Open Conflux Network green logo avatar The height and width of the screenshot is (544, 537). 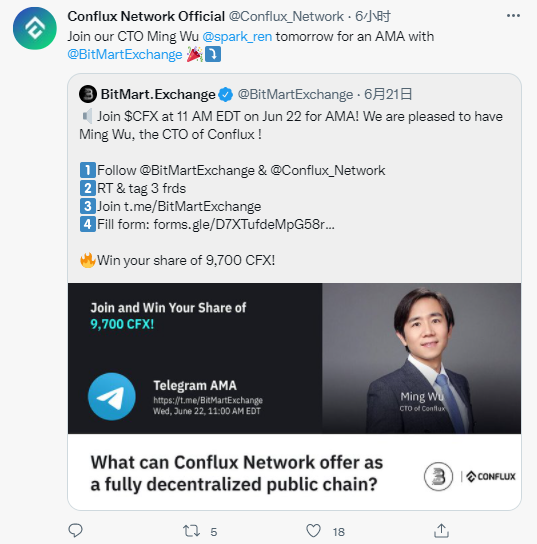[x=35, y=28]
